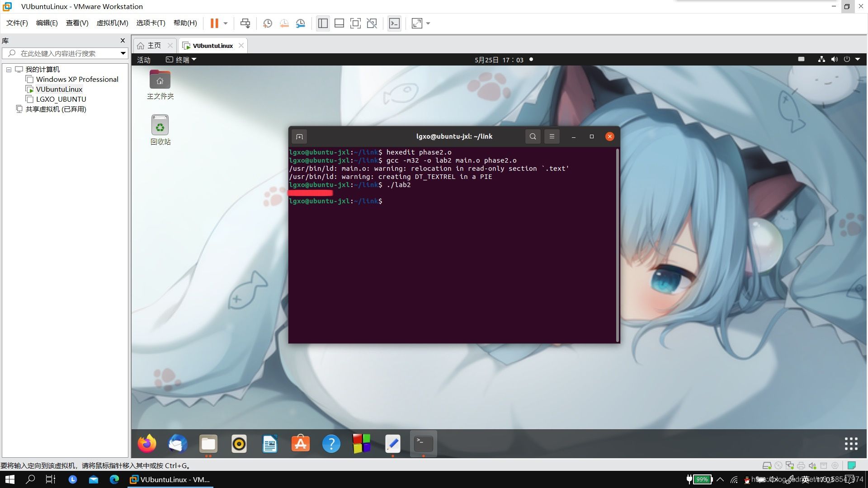Take a snapshot of the VM
The height and width of the screenshot is (488, 868).
[267, 23]
